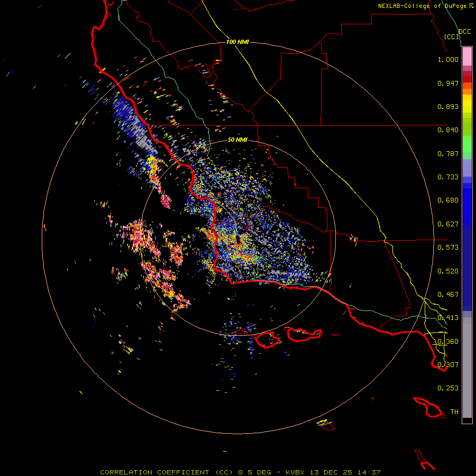Viewport: 476px width, 476px height.
Task: Pick the dark red segment of the color bar
Action: 467,79
